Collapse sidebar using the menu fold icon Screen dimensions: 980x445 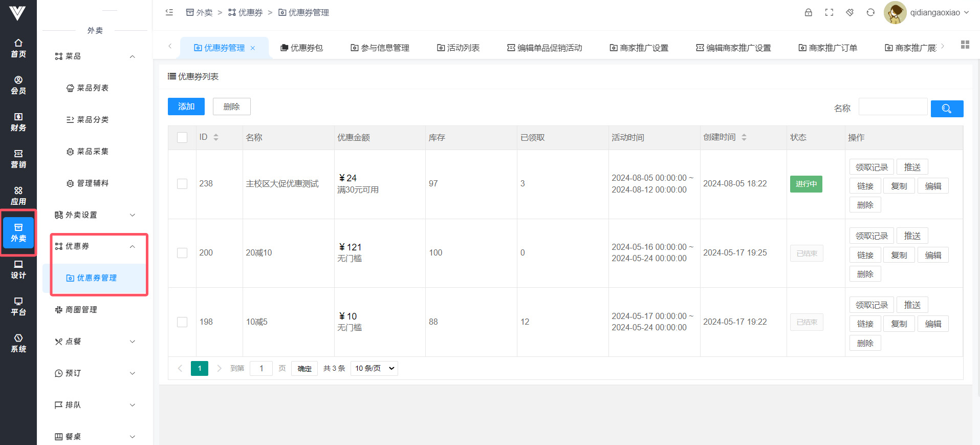click(169, 12)
